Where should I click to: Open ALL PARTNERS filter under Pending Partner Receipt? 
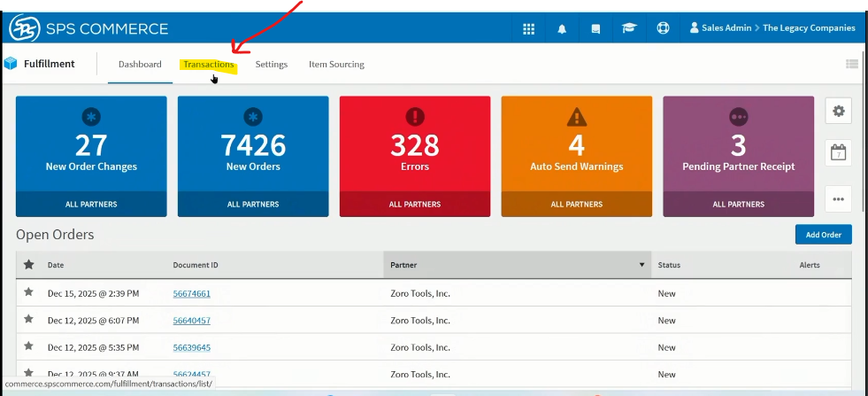(739, 204)
